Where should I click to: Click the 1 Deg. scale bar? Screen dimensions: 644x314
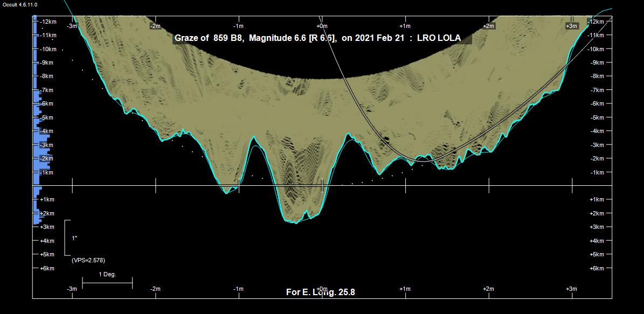click(x=107, y=282)
